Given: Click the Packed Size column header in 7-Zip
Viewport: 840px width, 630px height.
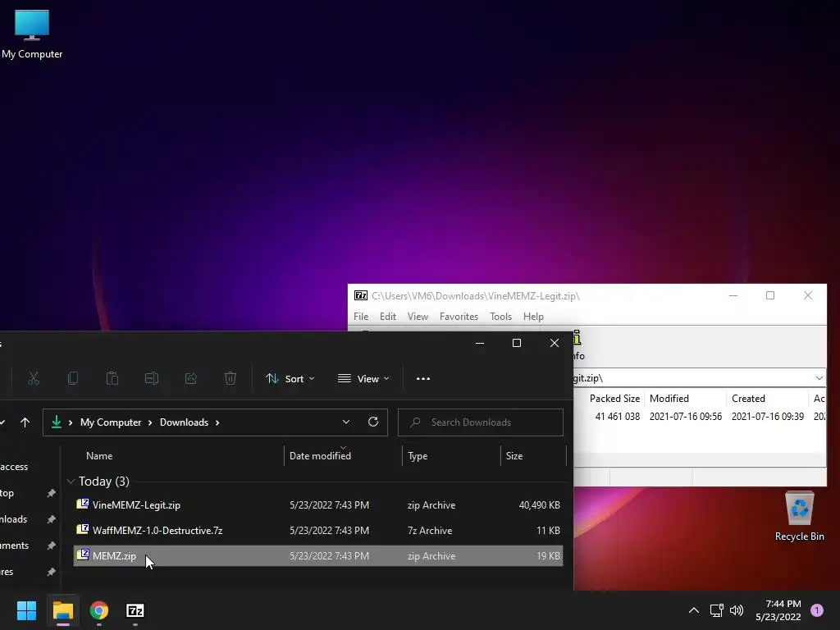Looking at the screenshot, I should coord(614,399).
